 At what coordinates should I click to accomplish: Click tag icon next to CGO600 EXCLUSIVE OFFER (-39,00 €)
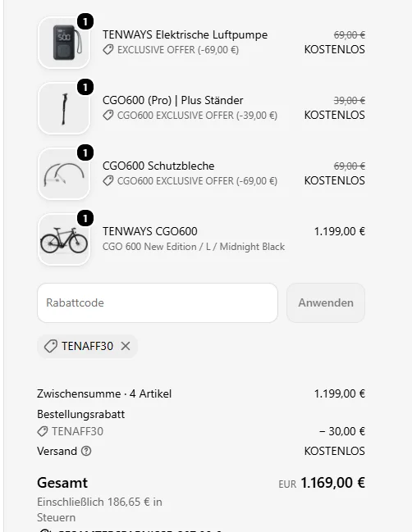(x=108, y=116)
